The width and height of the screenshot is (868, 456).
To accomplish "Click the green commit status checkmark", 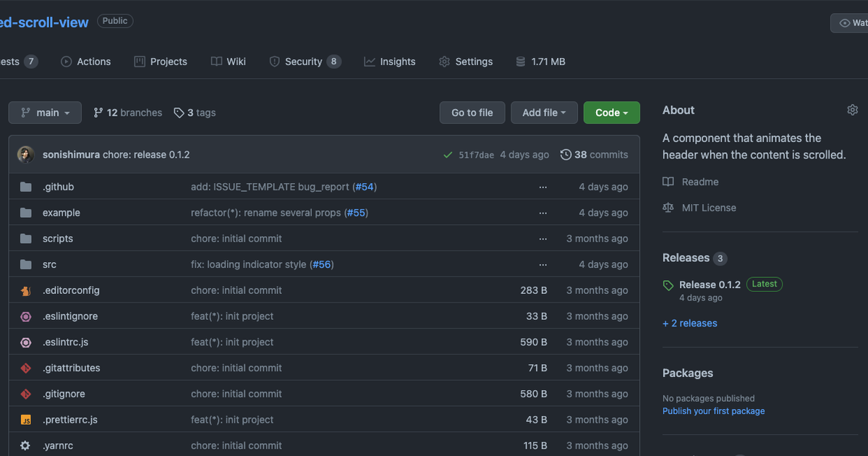I will tap(448, 155).
